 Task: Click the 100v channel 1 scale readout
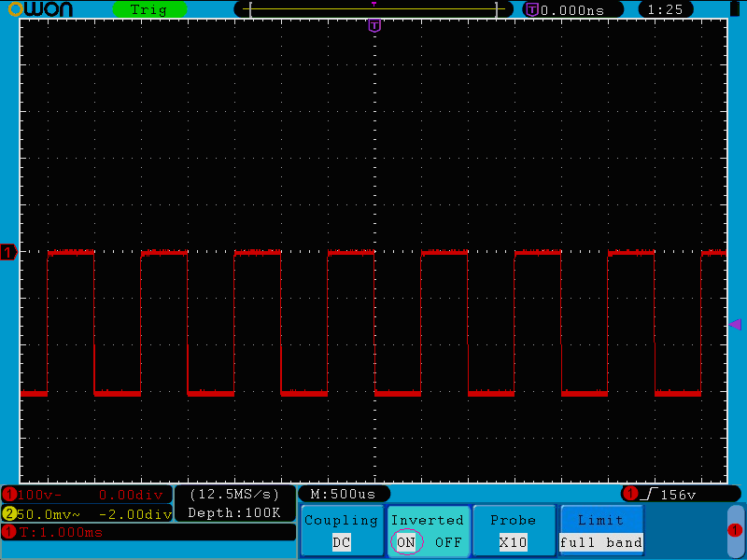(x=39, y=495)
